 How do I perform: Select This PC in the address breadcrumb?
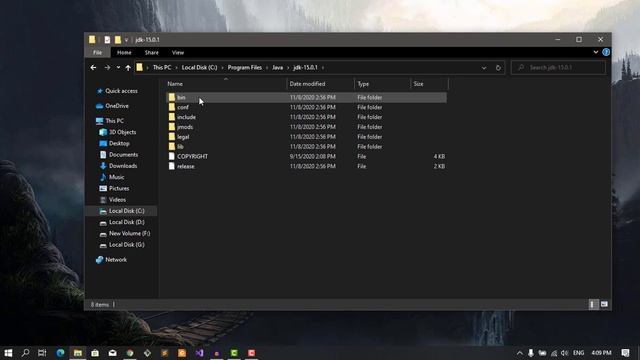point(162,67)
